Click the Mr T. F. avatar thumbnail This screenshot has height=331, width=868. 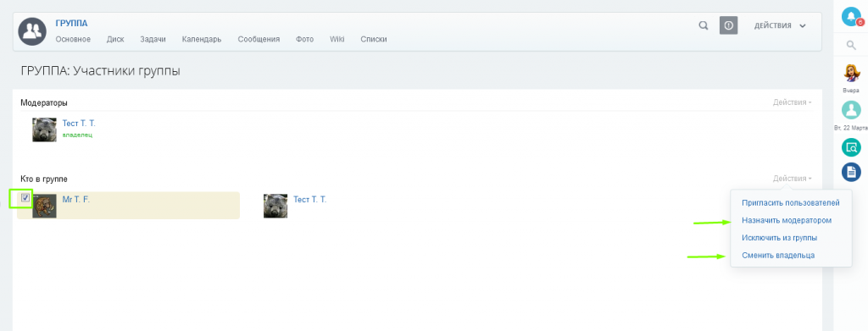point(44,206)
